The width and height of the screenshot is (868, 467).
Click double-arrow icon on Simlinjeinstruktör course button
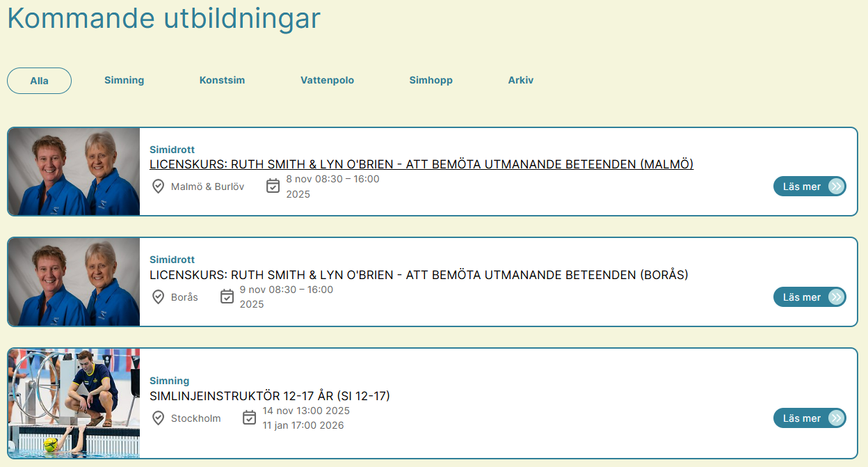[836, 418]
